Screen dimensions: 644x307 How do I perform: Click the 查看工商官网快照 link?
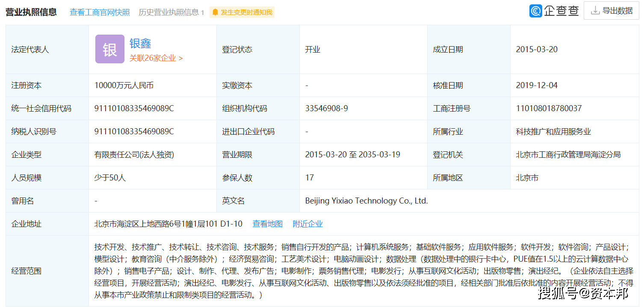[x=99, y=12]
